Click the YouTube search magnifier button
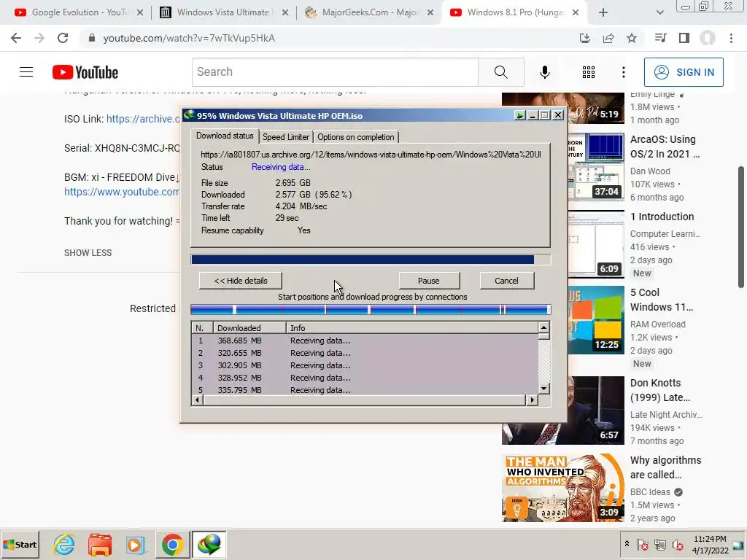Viewport: 747px width, 560px height. (500, 72)
